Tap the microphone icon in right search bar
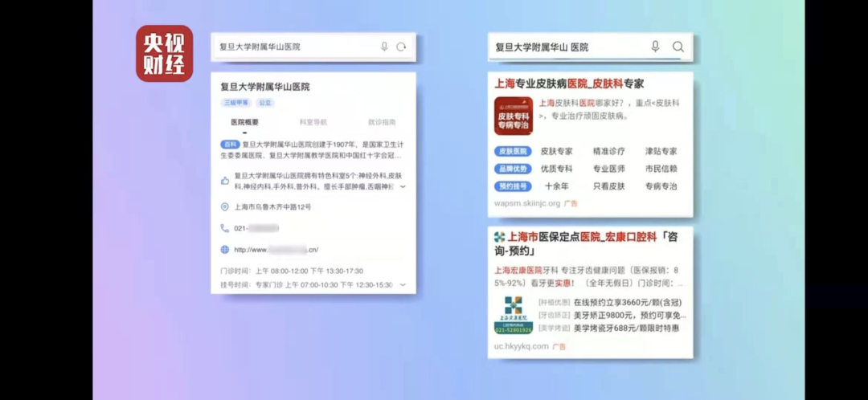This screenshot has height=400, width=868. tap(656, 47)
